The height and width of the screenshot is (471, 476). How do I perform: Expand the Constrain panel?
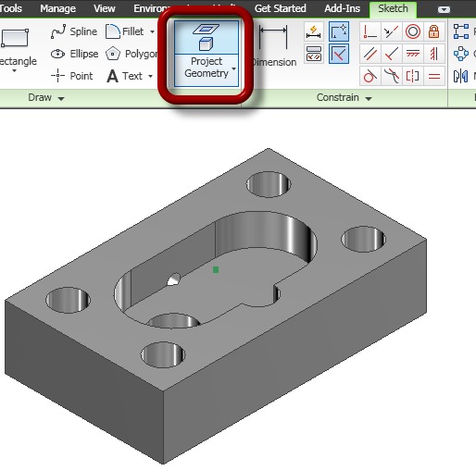(344, 98)
